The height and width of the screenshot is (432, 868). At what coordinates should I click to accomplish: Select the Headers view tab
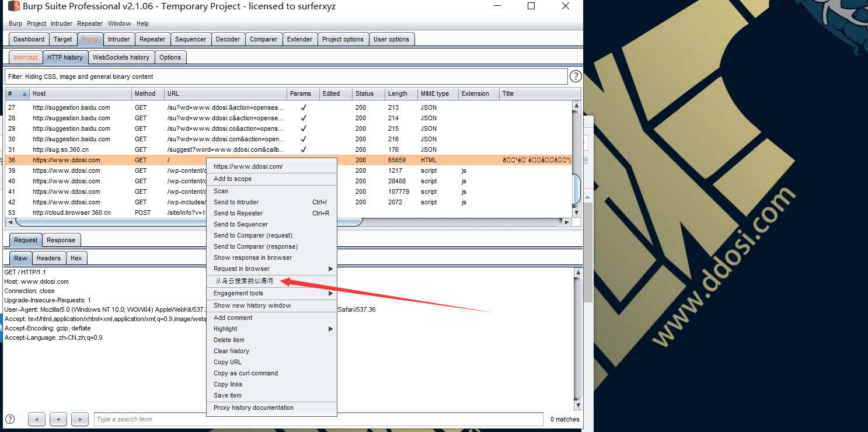(x=48, y=258)
